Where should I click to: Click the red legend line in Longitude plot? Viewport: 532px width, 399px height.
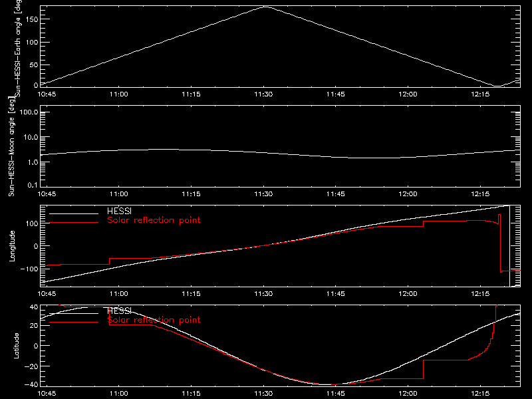(74, 223)
